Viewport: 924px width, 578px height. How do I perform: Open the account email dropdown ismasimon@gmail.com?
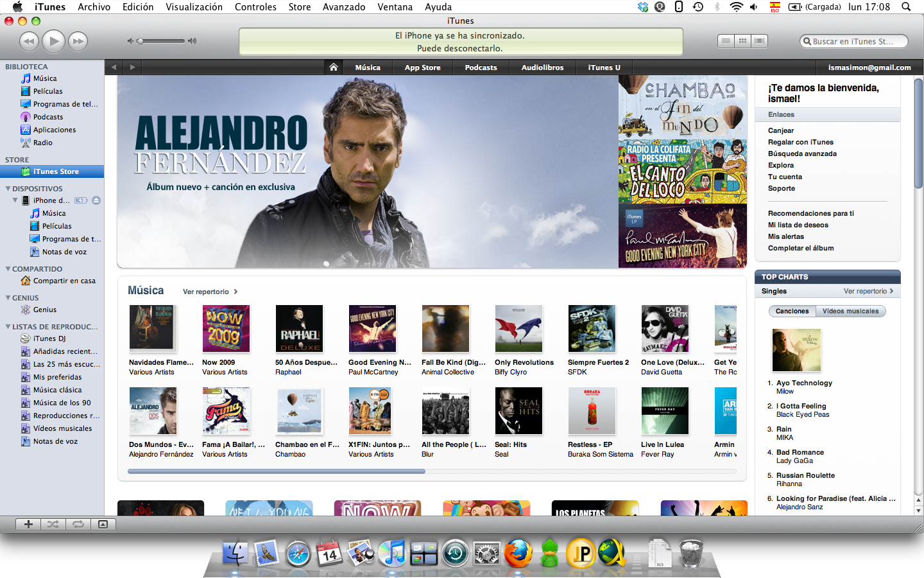coord(869,67)
